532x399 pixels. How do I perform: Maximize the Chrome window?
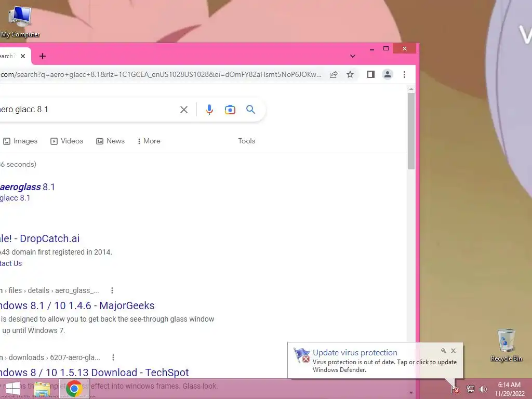point(386,48)
